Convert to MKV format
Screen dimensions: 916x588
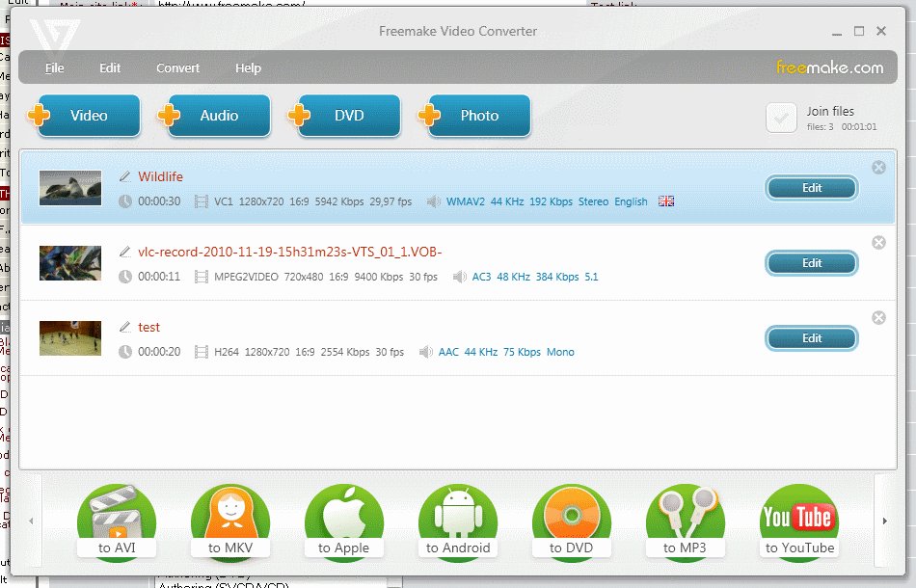[230, 522]
